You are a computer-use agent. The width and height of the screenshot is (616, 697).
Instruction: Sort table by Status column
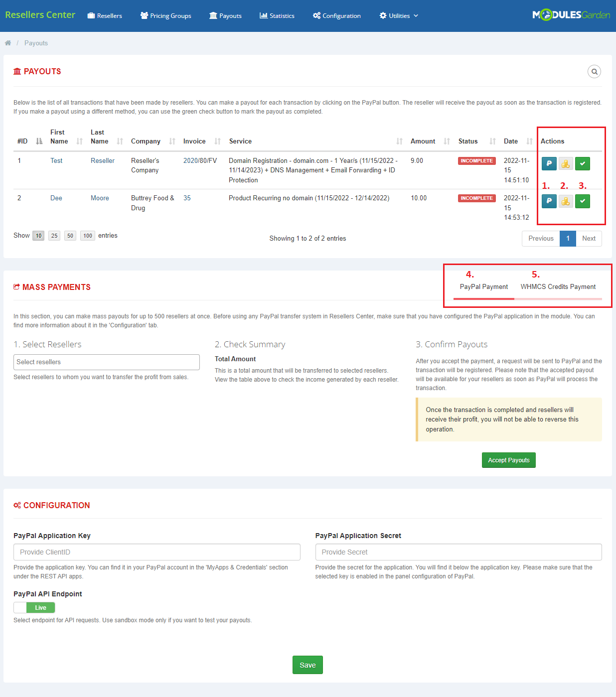tap(476, 141)
